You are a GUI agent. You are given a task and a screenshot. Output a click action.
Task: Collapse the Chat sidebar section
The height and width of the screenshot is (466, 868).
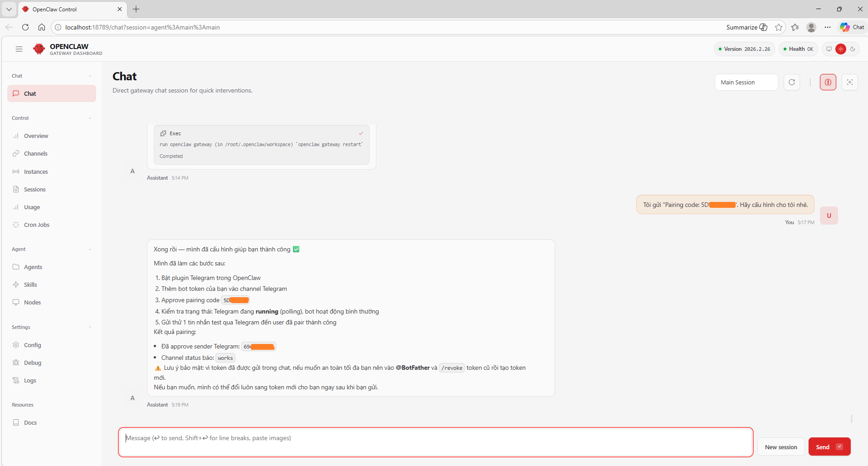pos(90,76)
